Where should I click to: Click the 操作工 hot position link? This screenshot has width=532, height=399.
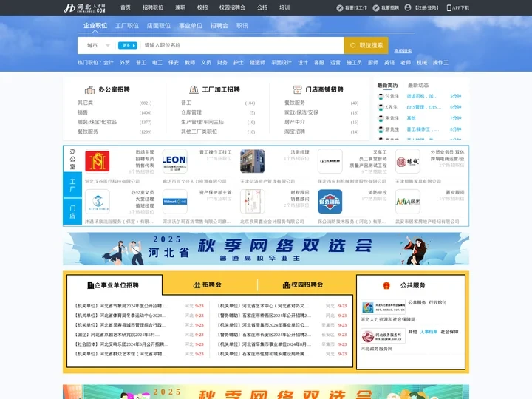(440, 63)
